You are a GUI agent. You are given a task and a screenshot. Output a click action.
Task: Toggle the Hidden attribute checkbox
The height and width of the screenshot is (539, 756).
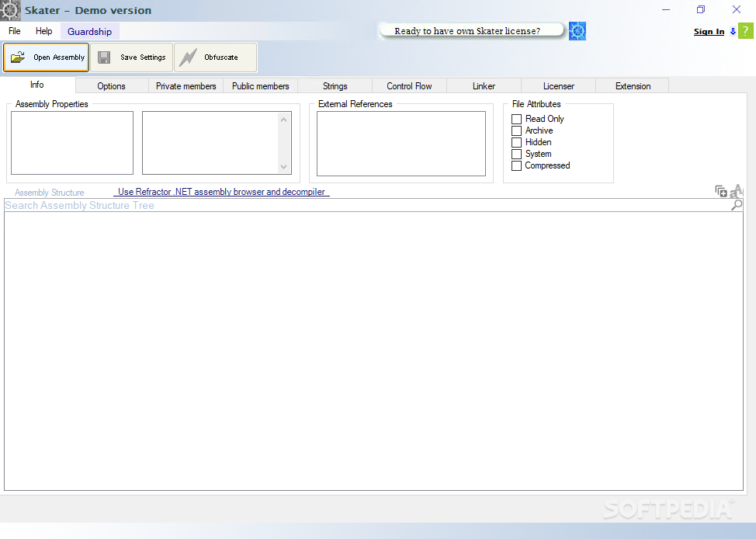pos(516,142)
